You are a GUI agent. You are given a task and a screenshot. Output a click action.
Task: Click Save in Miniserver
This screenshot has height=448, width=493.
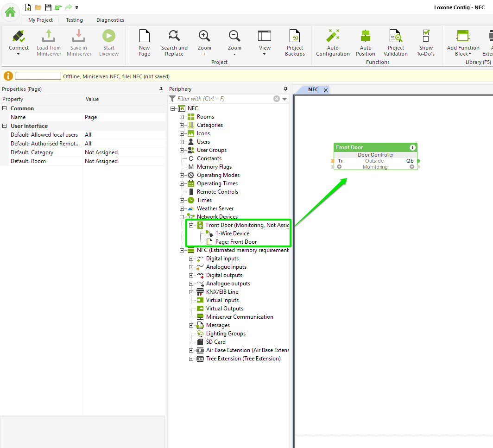[79, 43]
